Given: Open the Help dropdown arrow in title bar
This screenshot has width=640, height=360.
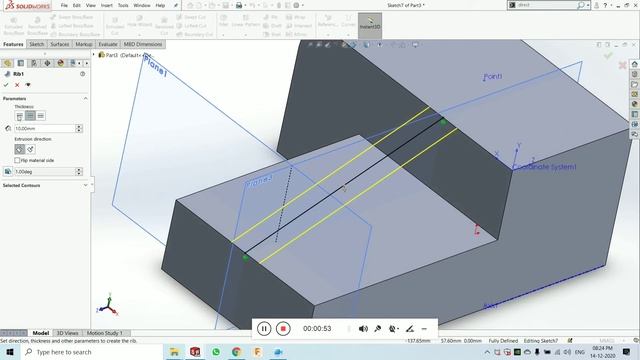Looking at the screenshot, I should (x=611, y=5).
